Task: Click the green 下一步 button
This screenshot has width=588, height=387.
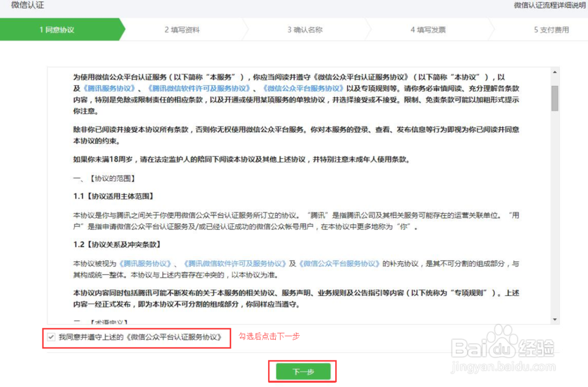Action: click(x=303, y=372)
